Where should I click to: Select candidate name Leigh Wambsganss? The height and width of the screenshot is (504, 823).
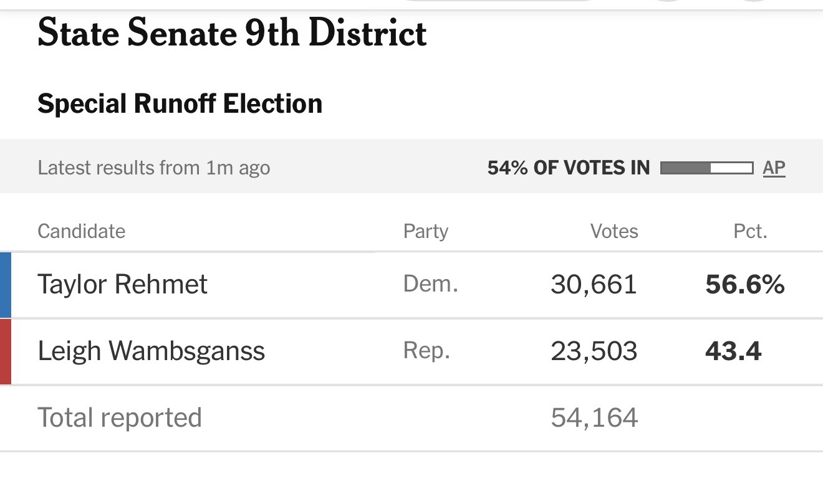pyautogui.click(x=152, y=351)
